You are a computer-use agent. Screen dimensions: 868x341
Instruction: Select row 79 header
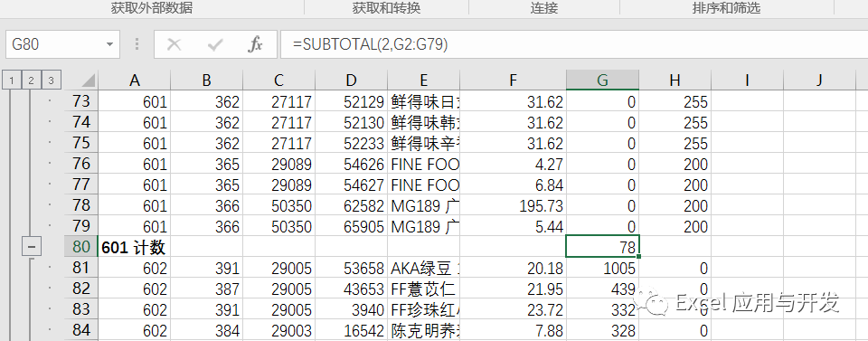click(80, 226)
